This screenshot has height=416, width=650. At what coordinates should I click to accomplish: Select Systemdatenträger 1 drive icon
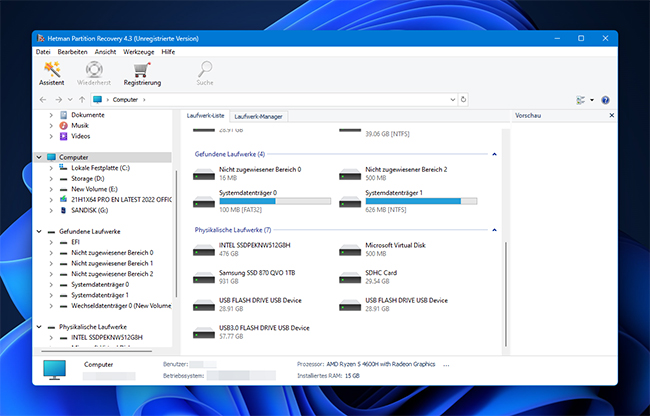click(350, 202)
